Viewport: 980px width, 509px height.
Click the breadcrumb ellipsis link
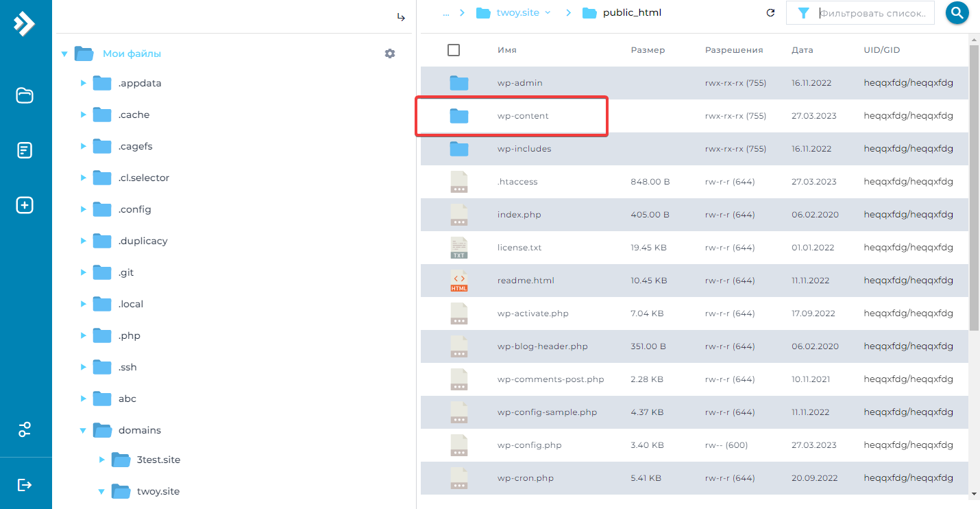tap(446, 13)
